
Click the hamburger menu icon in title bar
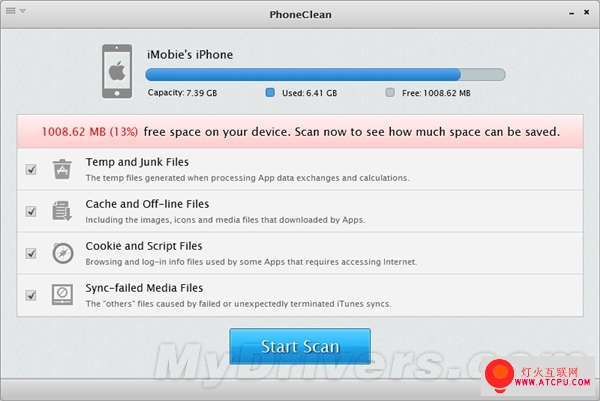pyautogui.click(x=10, y=11)
